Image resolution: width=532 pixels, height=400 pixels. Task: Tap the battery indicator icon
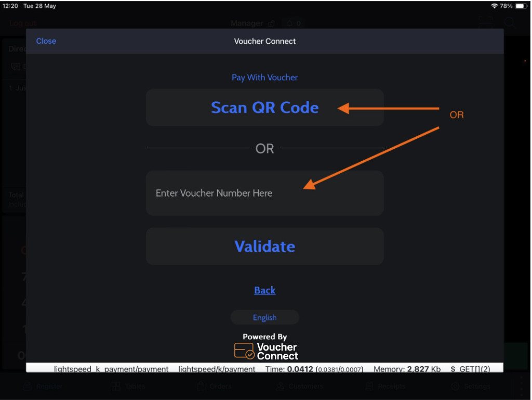[521, 6]
